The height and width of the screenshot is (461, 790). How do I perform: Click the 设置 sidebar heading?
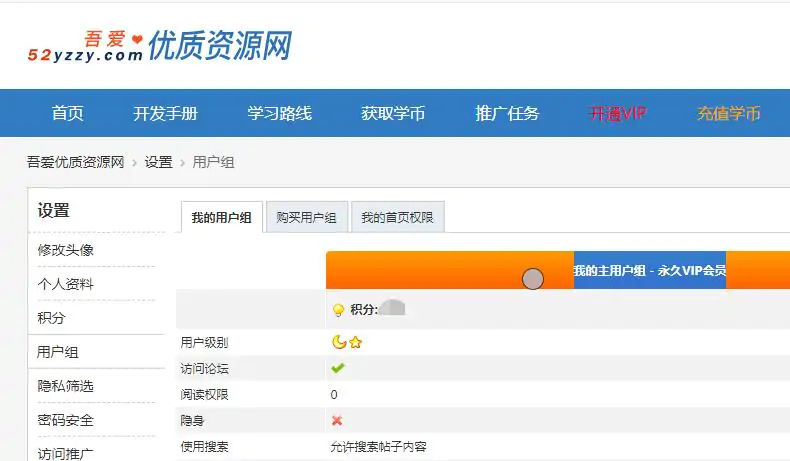53,210
